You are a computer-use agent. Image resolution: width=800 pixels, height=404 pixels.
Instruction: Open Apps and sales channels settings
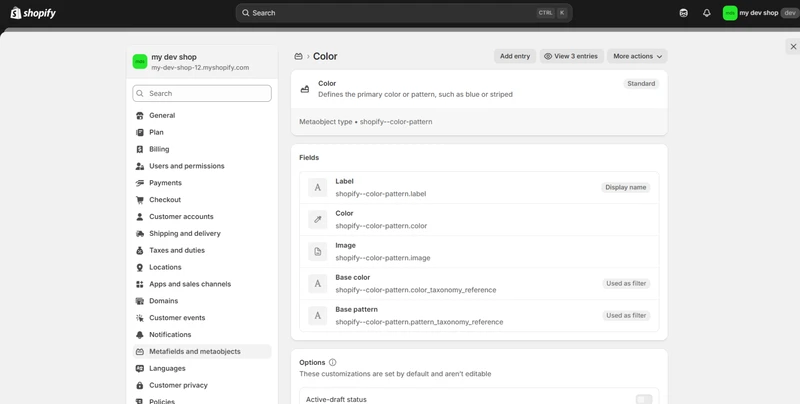click(x=202, y=284)
